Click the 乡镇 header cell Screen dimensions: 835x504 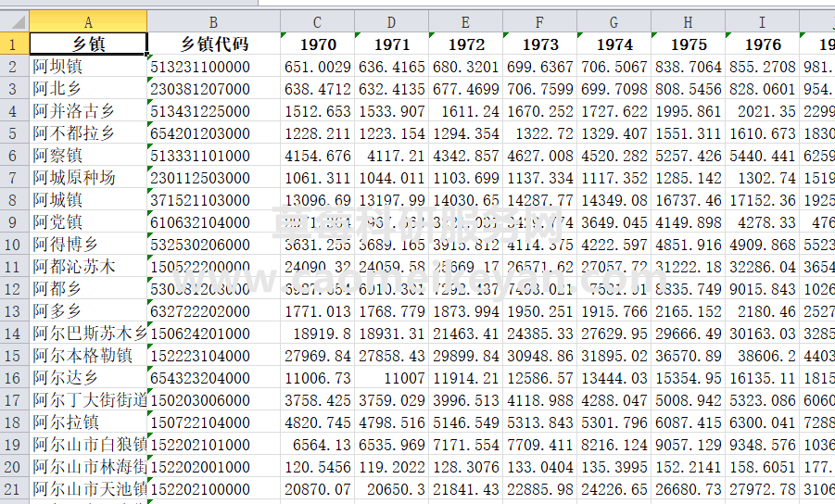(x=88, y=44)
